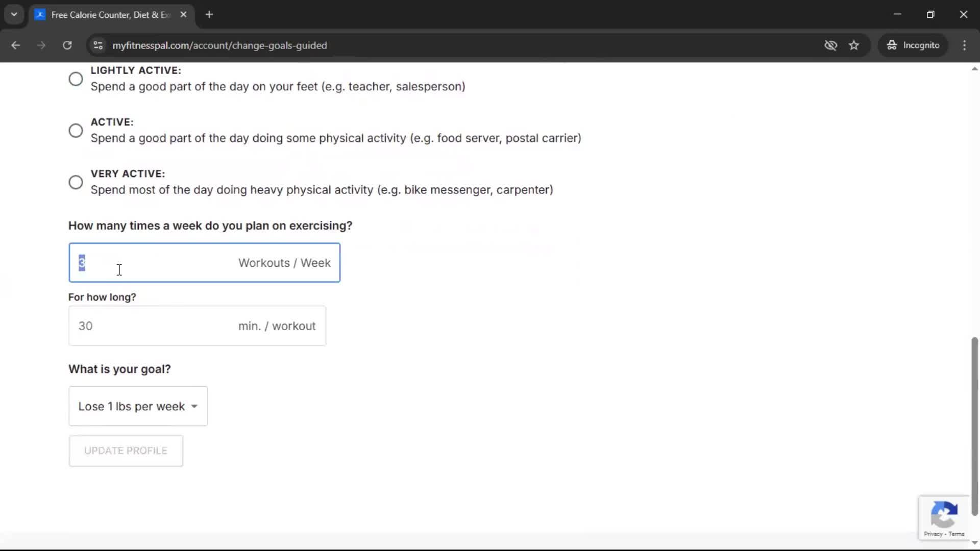The image size is (980, 551).
Task: Bookmark this page with the star icon
Action: [x=854, y=45]
